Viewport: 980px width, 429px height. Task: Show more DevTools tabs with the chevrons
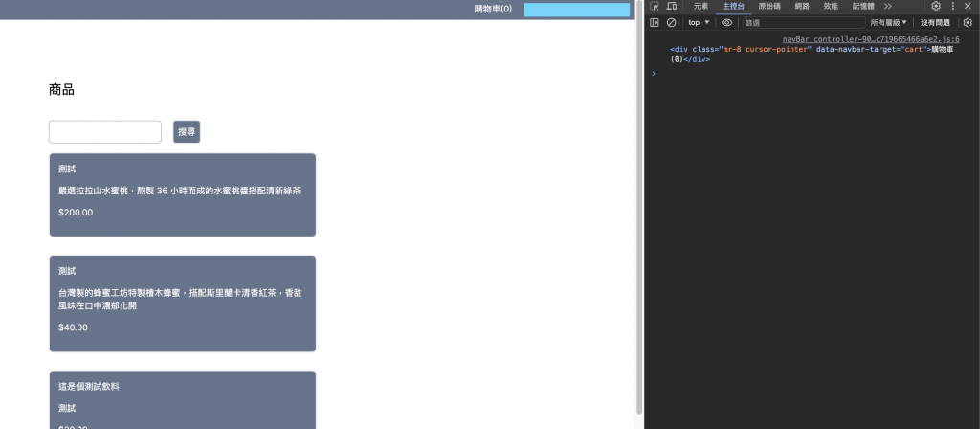pos(887,7)
